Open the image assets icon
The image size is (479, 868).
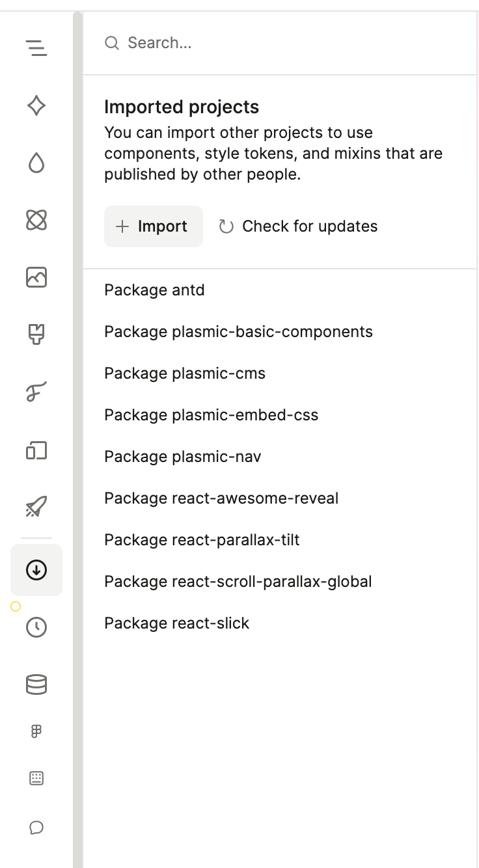click(36, 278)
